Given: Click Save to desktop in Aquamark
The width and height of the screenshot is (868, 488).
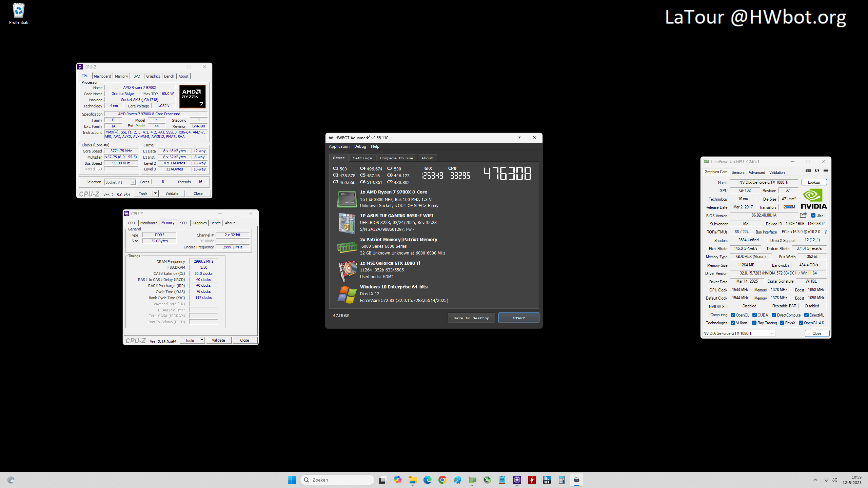Looking at the screenshot, I should pos(471,318).
